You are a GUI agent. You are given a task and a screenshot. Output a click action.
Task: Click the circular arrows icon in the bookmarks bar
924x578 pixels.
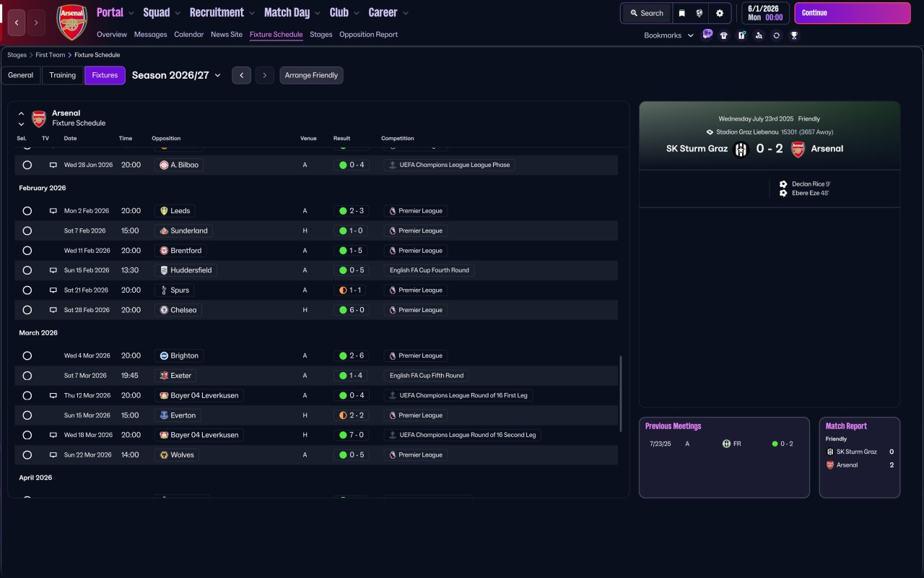(776, 35)
